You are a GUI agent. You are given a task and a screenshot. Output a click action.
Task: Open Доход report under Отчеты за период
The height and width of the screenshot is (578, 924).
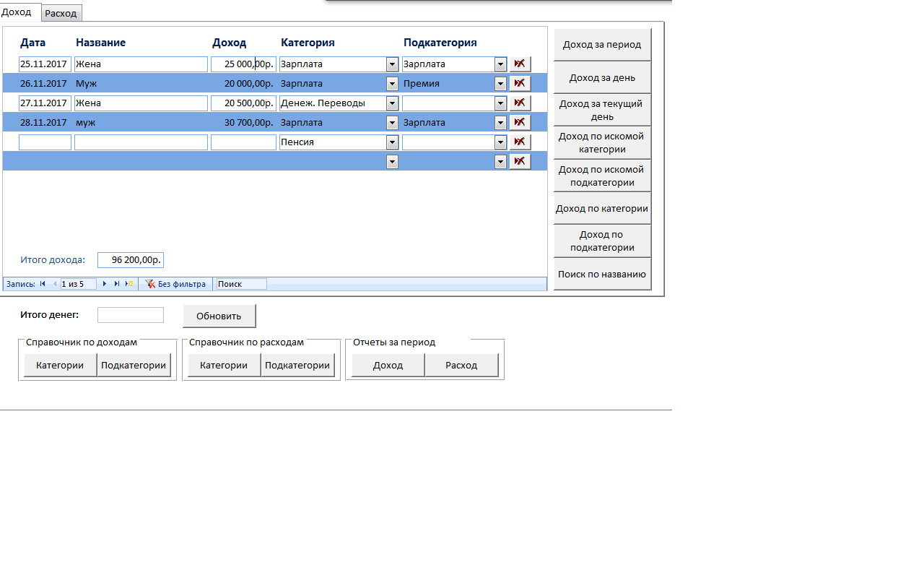[x=388, y=365]
